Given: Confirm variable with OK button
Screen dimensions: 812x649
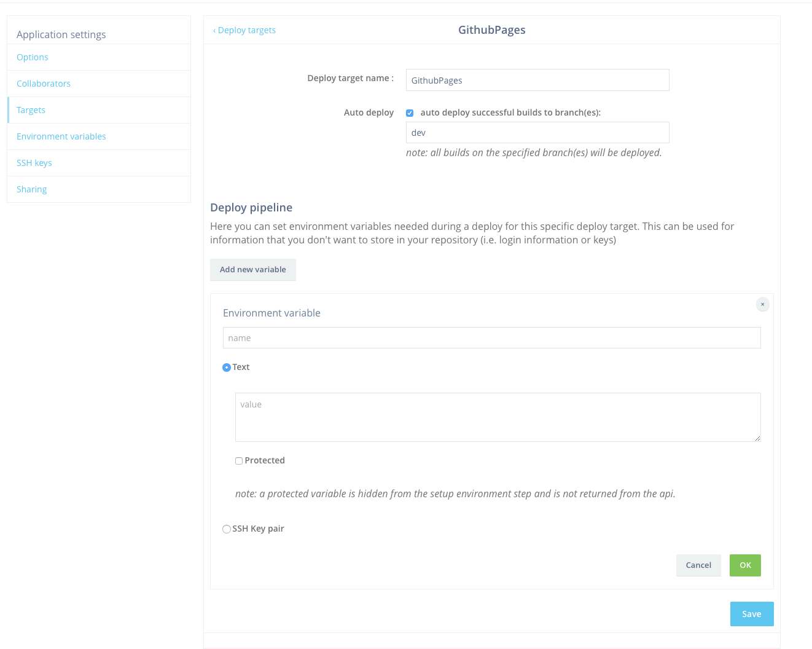Looking at the screenshot, I should pos(745,565).
